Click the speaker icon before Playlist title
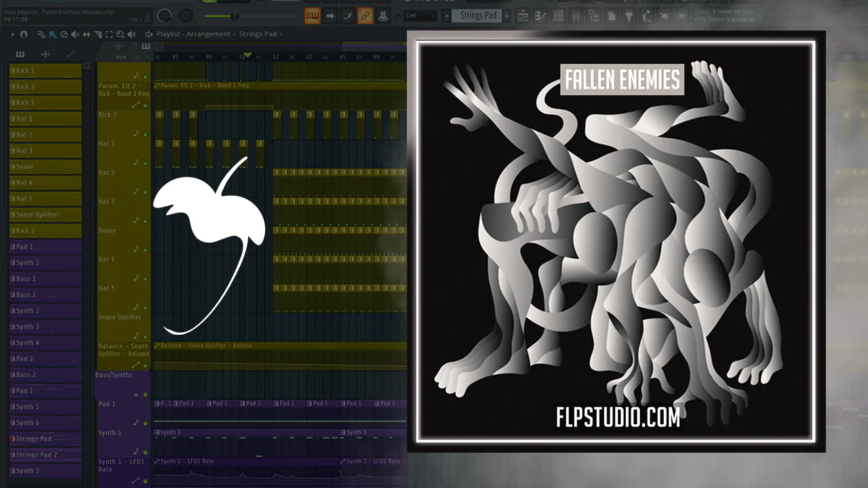This screenshot has height=488, width=868. tap(149, 34)
